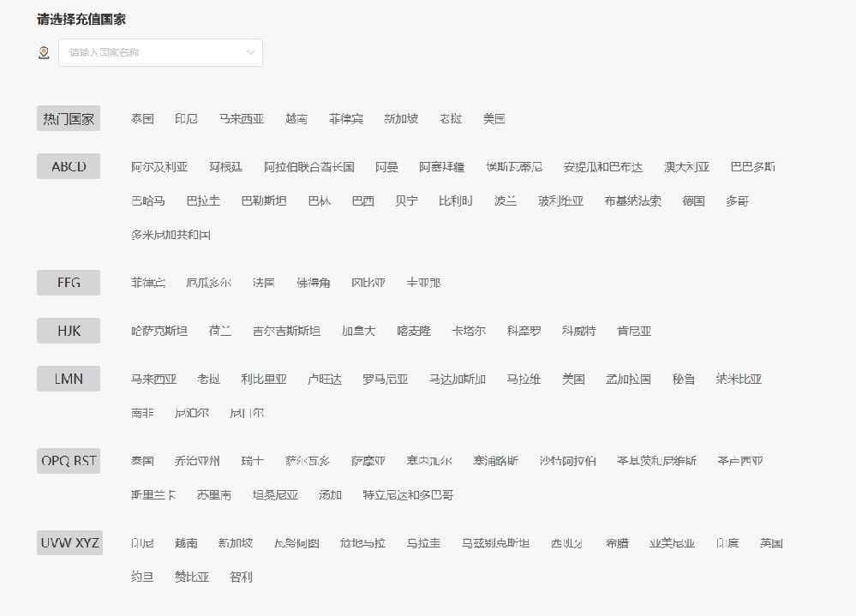Select 肯尼亚 in the HJK row
856x616 pixels.
pos(634,331)
